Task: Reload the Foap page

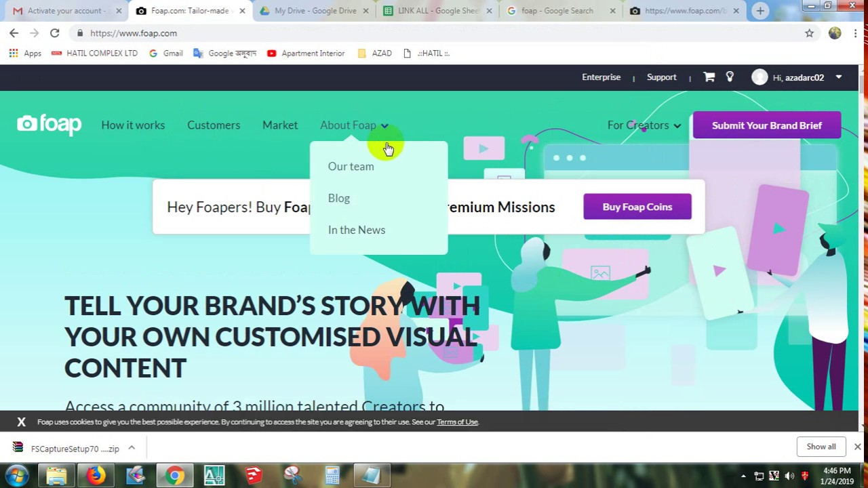Action: [x=55, y=33]
